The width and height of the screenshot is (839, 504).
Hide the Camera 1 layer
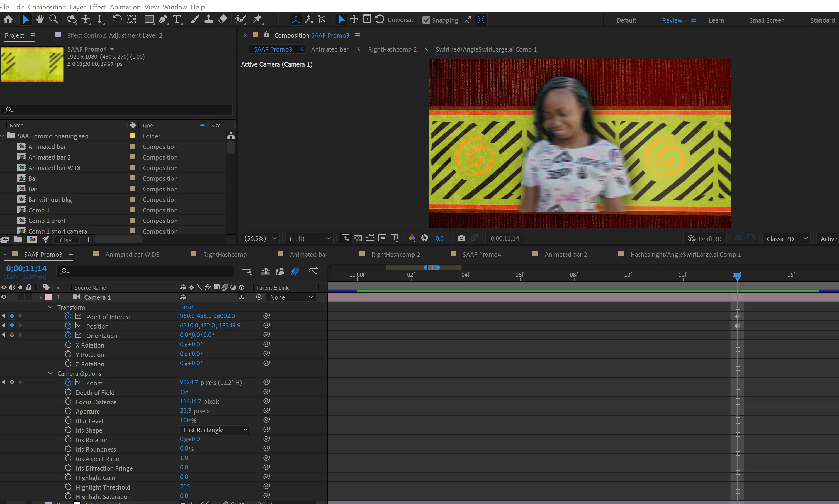4,297
